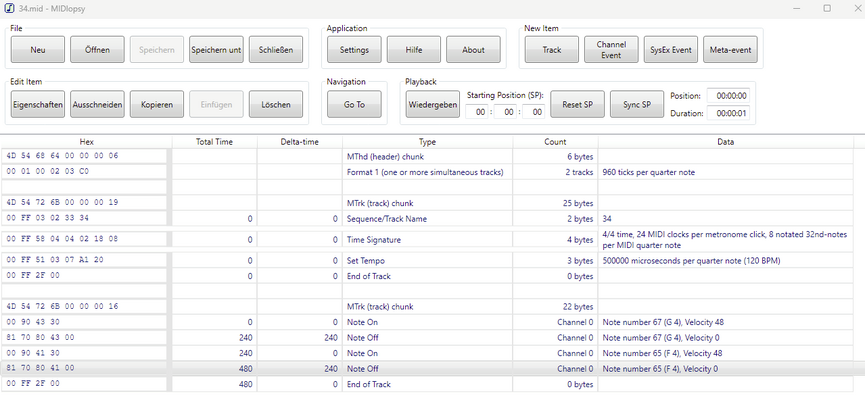Add a new SysEx Event

(x=670, y=50)
